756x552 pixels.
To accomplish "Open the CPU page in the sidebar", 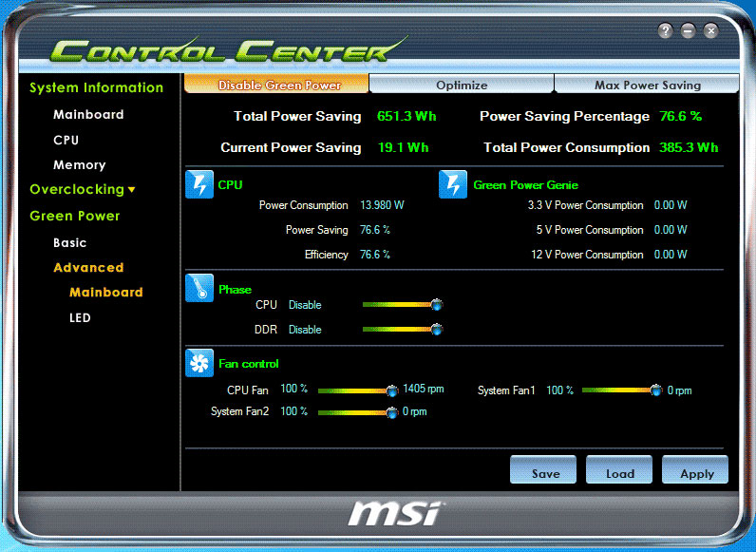I will [x=66, y=140].
